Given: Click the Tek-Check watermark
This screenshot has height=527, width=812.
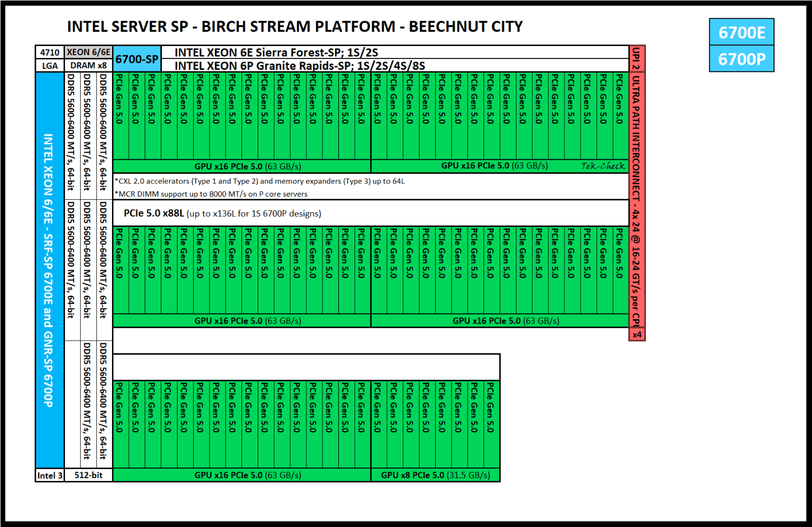Looking at the screenshot, I should [x=603, y=166].
